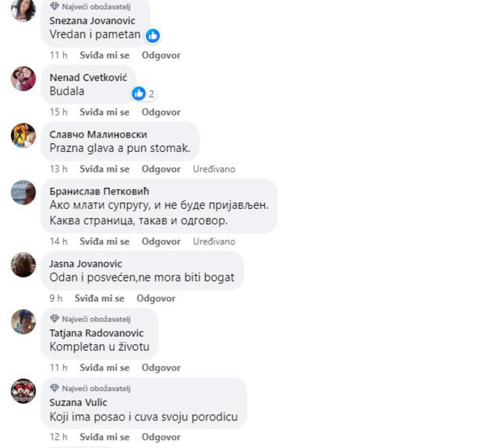
Task: Like Suzana Vulic's comment
Action: (x=105, y=437)
